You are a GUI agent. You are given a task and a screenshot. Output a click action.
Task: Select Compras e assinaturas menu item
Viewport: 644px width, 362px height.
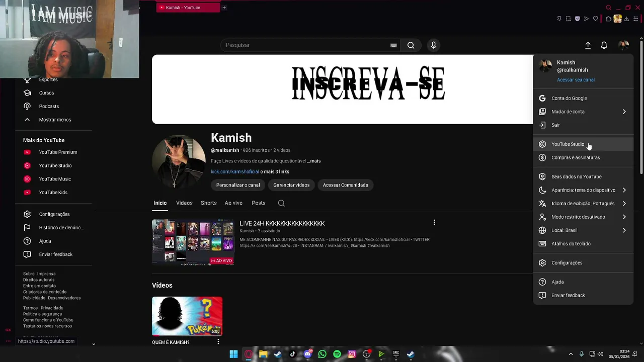pos(583,157)
